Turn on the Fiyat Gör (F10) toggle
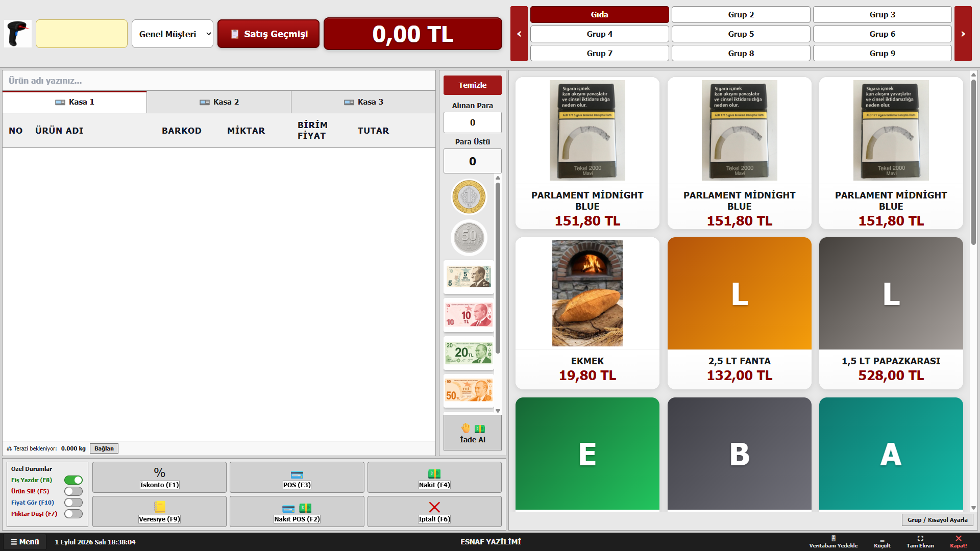The image size is (980, 551). click(73, 503)
